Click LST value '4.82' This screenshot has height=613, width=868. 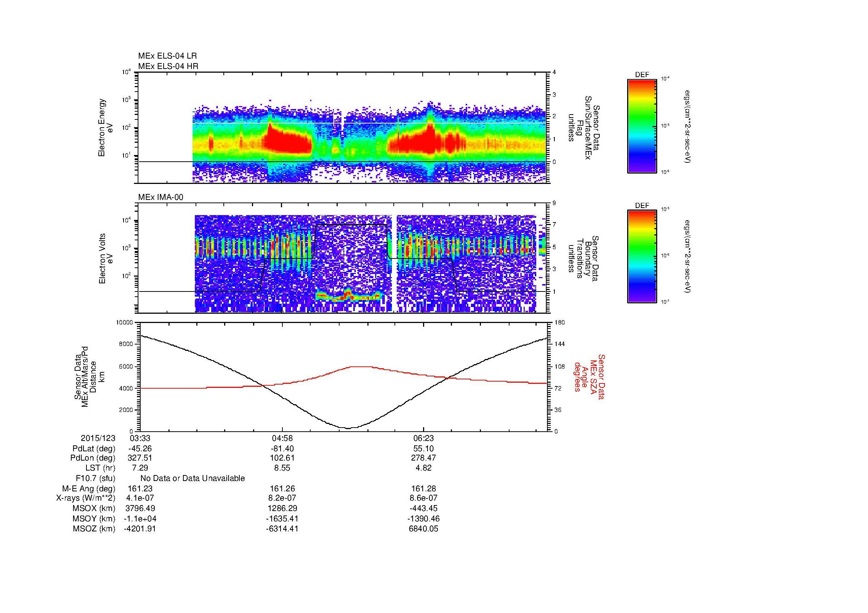tap(424, 468)
